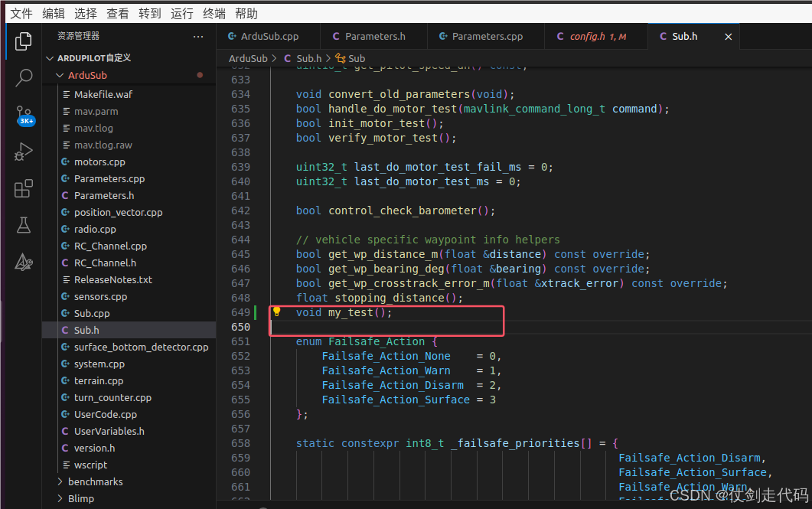Open more actions via Explorer ellipsis
Image resolution: width=812 pixels, height=509 pixels.
tap(198, 35)
